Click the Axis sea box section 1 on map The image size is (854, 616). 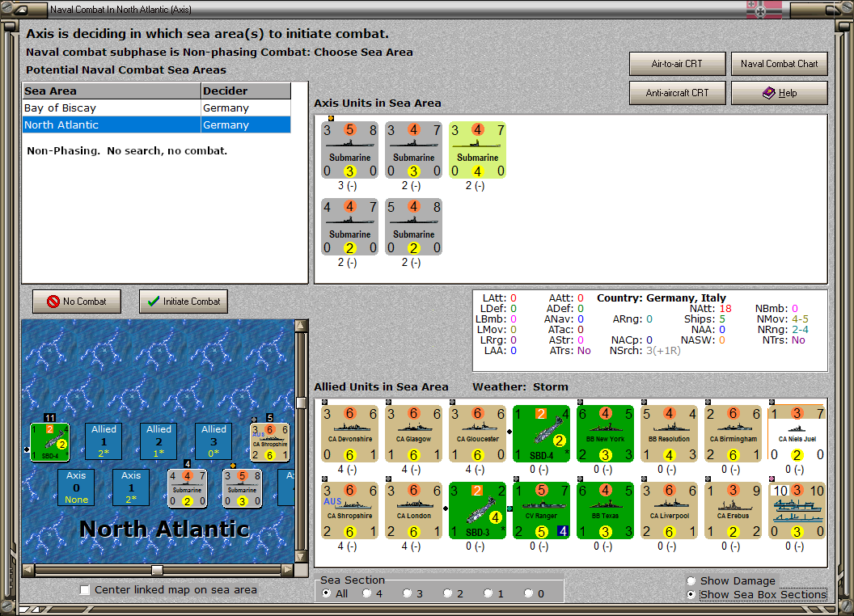coord(131,487)
